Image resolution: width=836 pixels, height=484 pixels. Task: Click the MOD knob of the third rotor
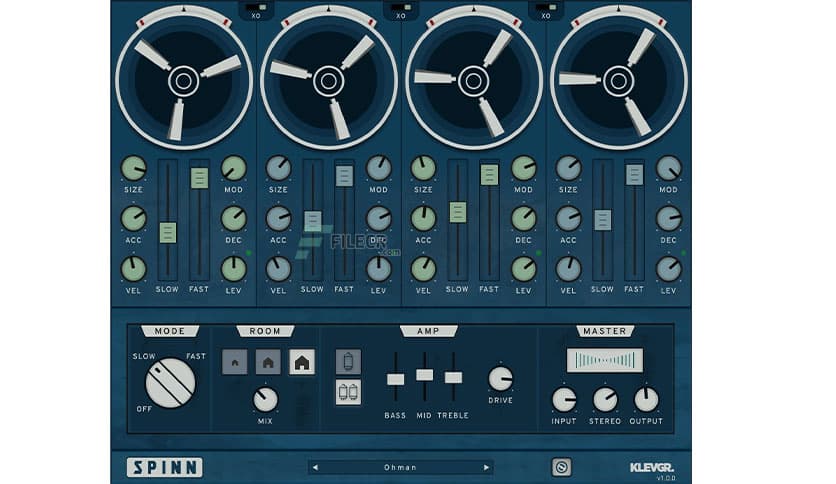coord(524,168)
